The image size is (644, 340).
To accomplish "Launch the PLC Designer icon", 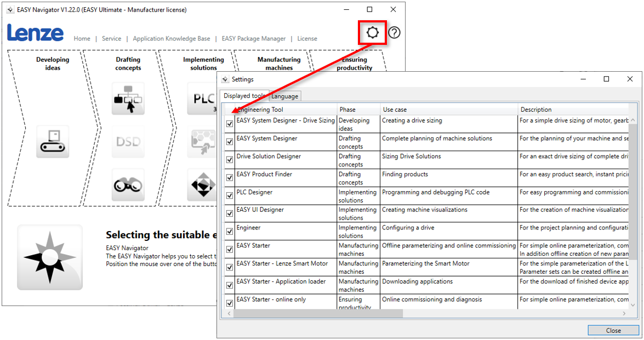I will click(203, 99).
